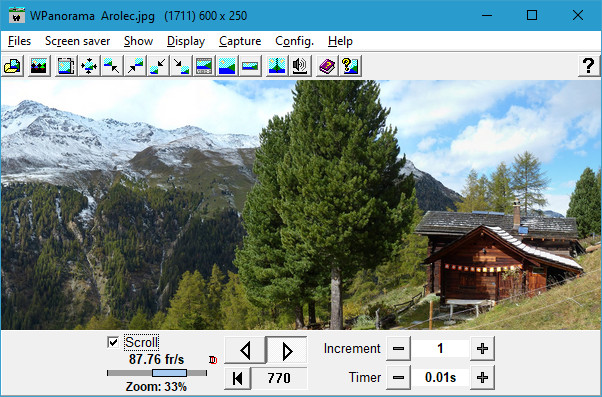This screenshot has width=602, height=397.
Task: Click the Increment label
Action: click(352, 349)
